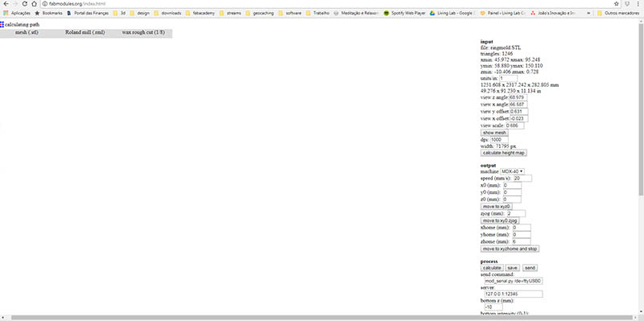Edit the units/in field
The width and height of the screenshot is (644, 321).
click(x=509, y=78)
